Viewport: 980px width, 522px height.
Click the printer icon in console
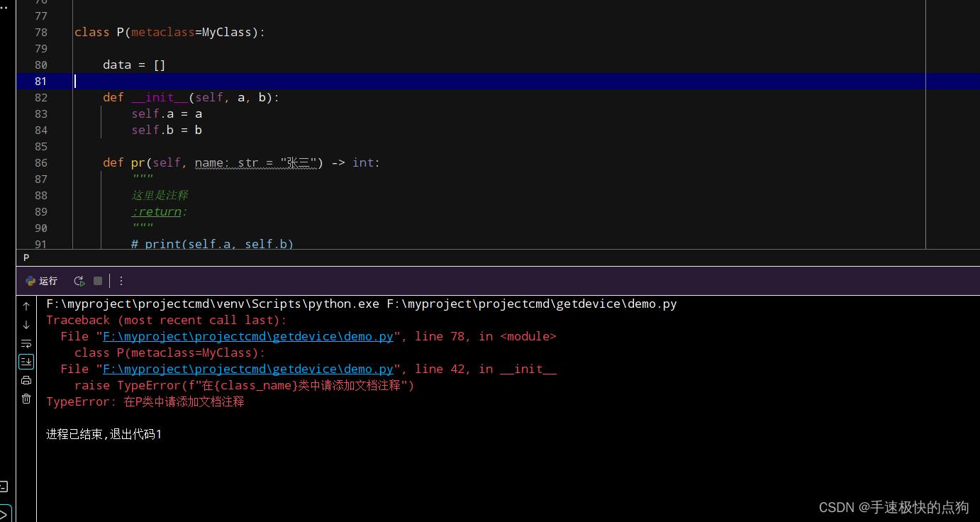26,380
